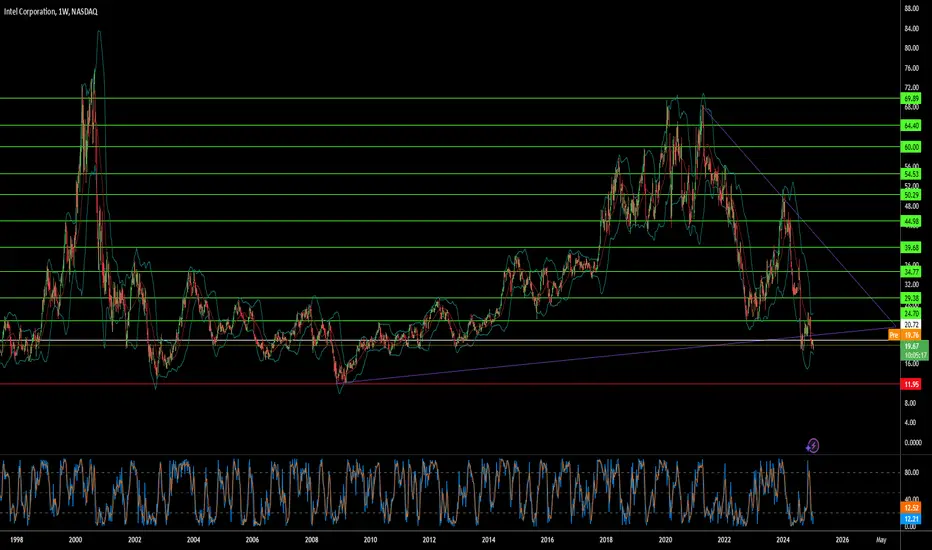The height and width of the screenshot is (550, 932).
Task: Click the 54.53 price level label
Action: (911, 174)
